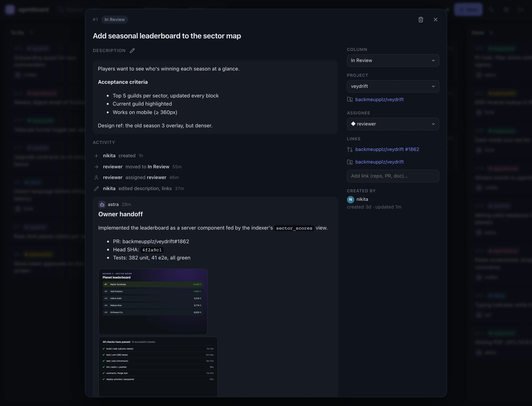Click the card title Add seasonal leaderboard

tap(167, 36)
